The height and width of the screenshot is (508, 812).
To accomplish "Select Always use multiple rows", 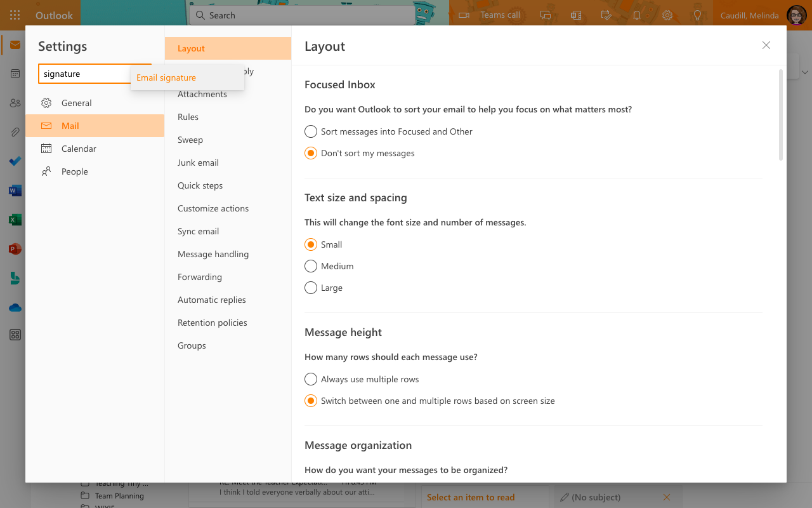I will pos(362,379).
